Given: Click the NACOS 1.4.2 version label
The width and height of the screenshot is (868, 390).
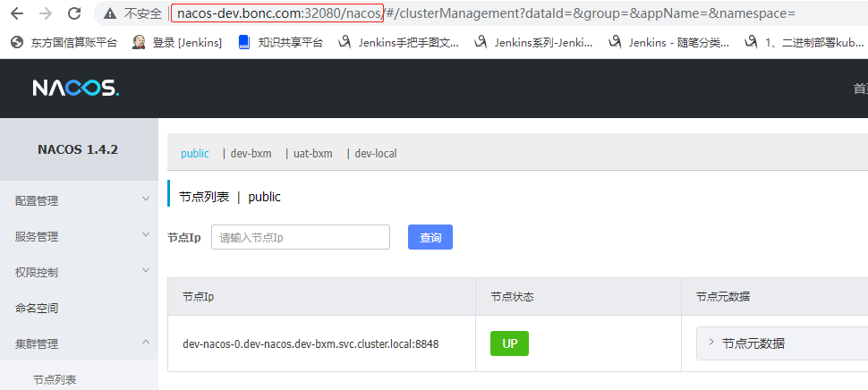Looking at the screenshot, I should click(78, 149).
